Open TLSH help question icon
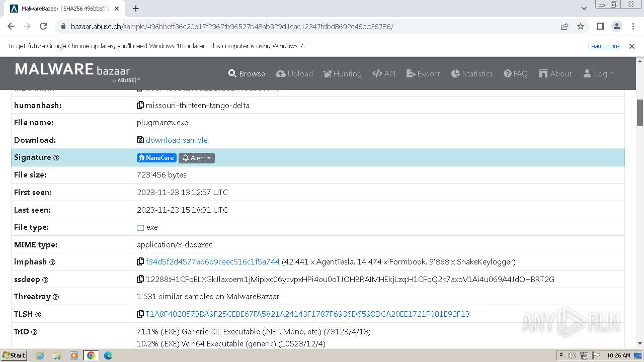The image size is (644, 362). [38, 315]
